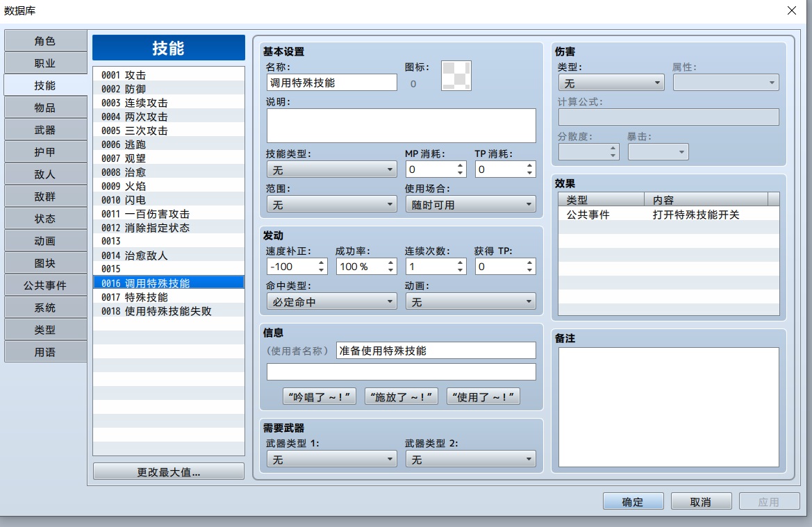Open the 伤害 类型 dropdown
Screen dimensions: 812x527
click(x=611, y=83)
